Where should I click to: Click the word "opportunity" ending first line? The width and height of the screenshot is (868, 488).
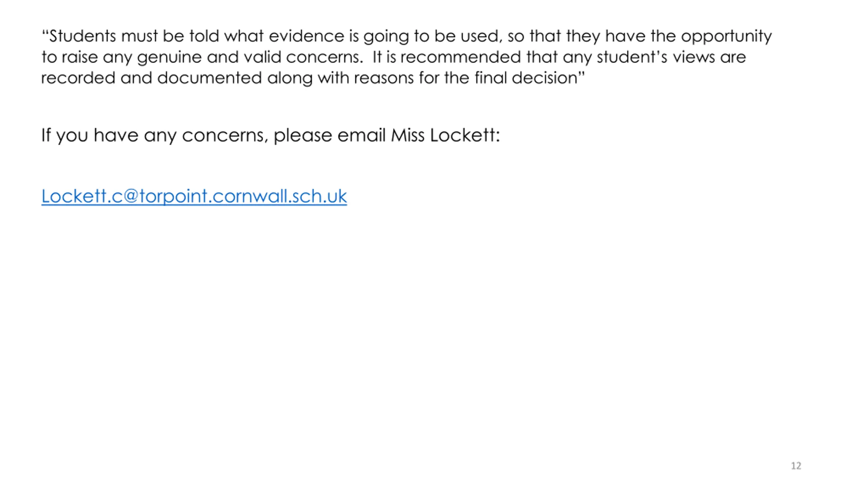point(726,37)
